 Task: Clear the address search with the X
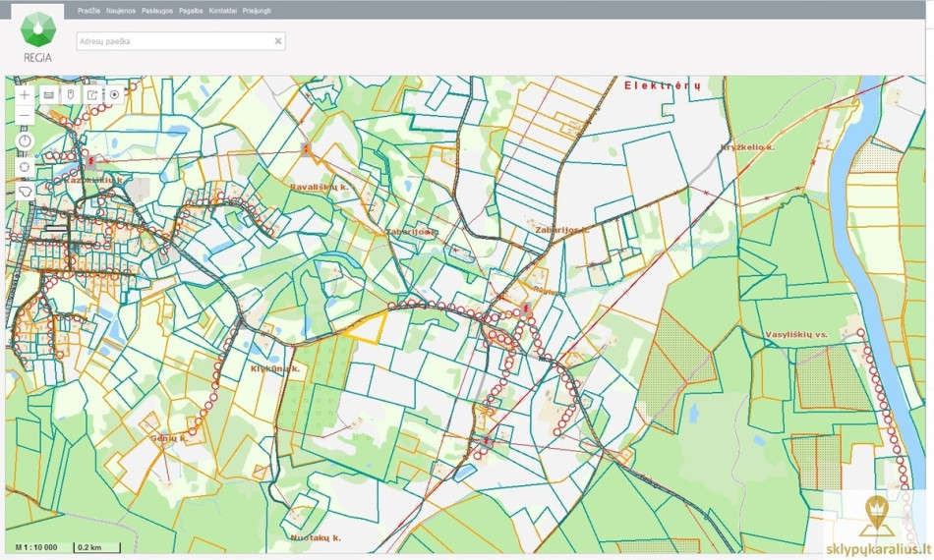click(x=277, y=41)
